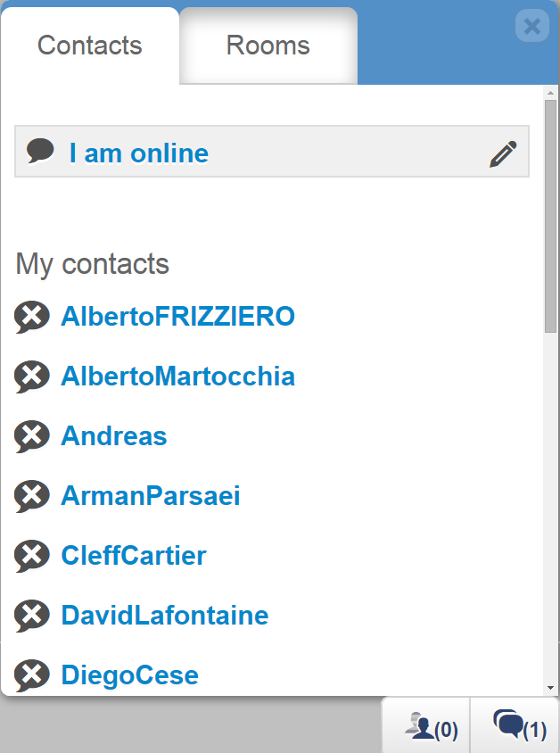The height and width of the screenshot is (753, 560).
Task: Switch to the Rooms tab
Action: coord(268,46)
